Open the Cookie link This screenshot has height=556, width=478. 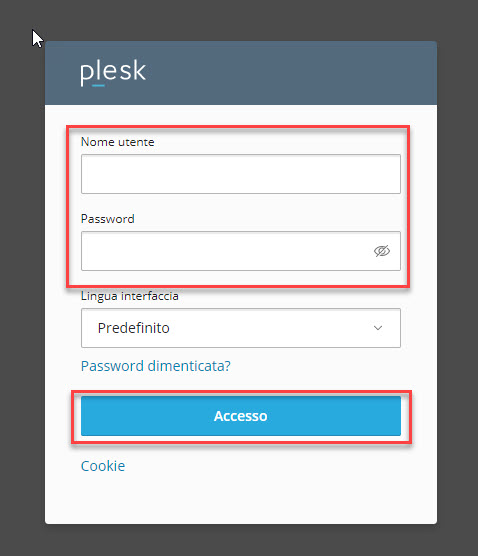pos(103,466)
